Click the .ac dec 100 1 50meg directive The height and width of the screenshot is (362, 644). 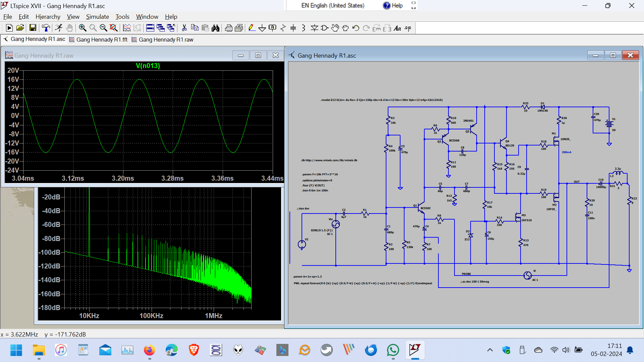tap(475, 282)
